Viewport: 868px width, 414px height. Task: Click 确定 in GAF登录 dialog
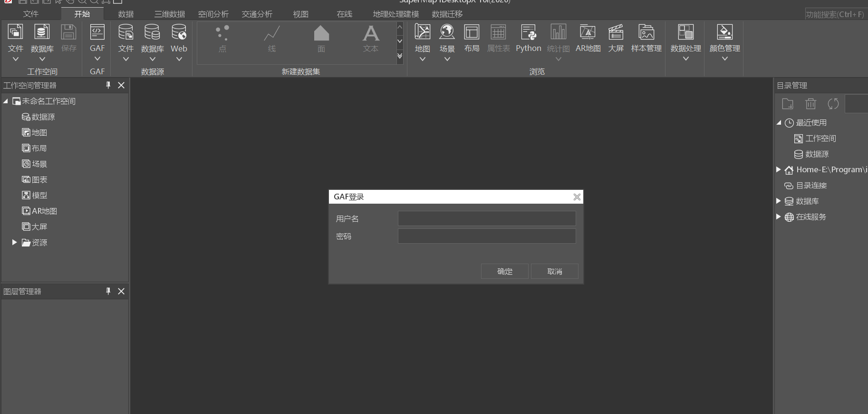pos(505,271)
